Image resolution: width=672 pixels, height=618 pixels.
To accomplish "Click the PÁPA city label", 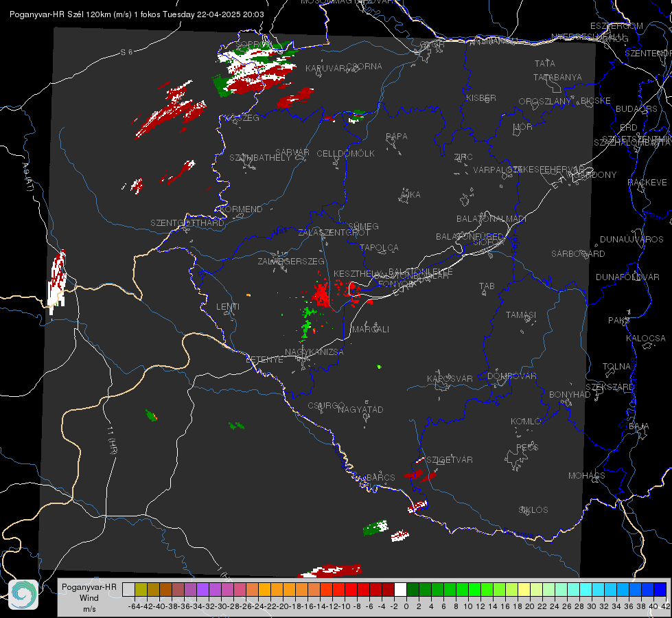I will (397, 137).
